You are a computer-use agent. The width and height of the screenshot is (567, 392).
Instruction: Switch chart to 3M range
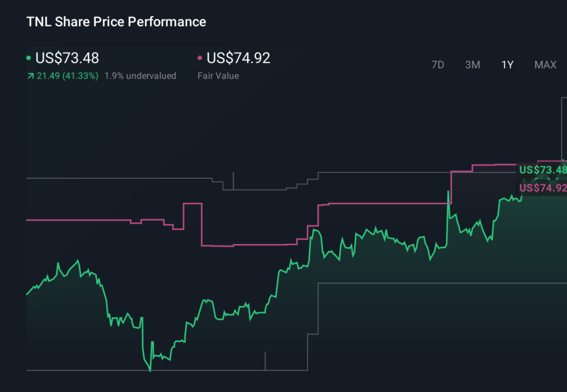(472, 65)
